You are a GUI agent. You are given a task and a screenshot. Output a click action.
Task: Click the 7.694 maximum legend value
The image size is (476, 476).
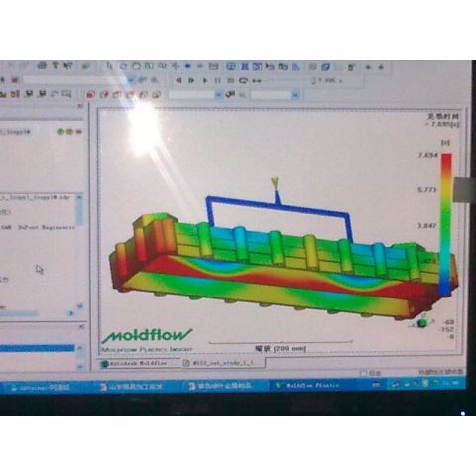point(427,155)
